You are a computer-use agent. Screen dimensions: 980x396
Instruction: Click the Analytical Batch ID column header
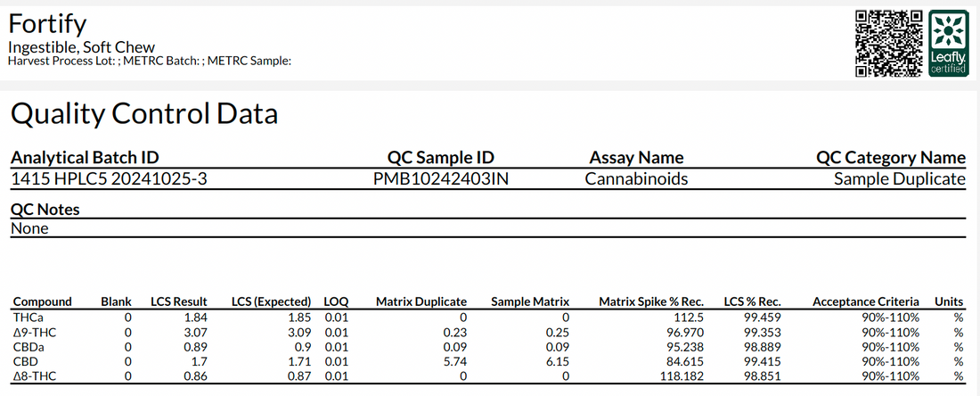(85, 158)
